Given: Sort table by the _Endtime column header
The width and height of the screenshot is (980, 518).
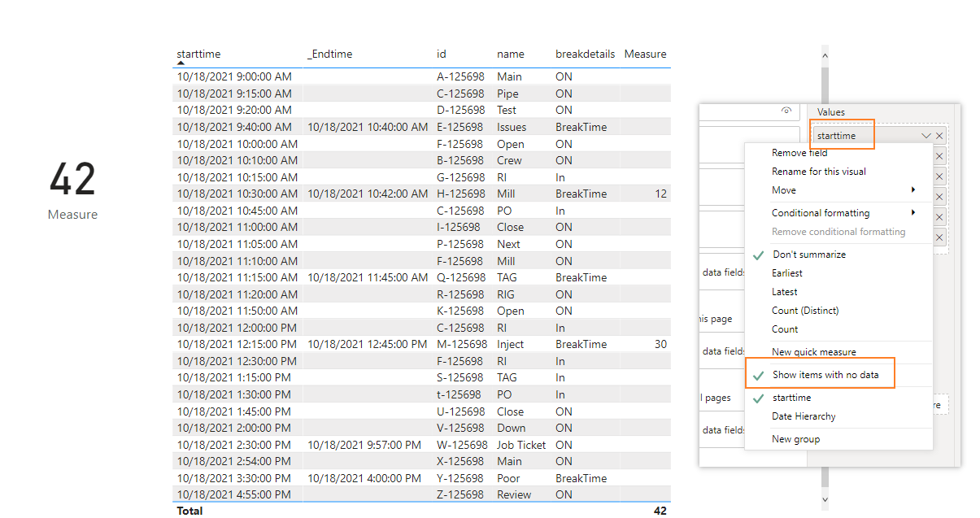Looking at the screenshot, I should [329, 54].
